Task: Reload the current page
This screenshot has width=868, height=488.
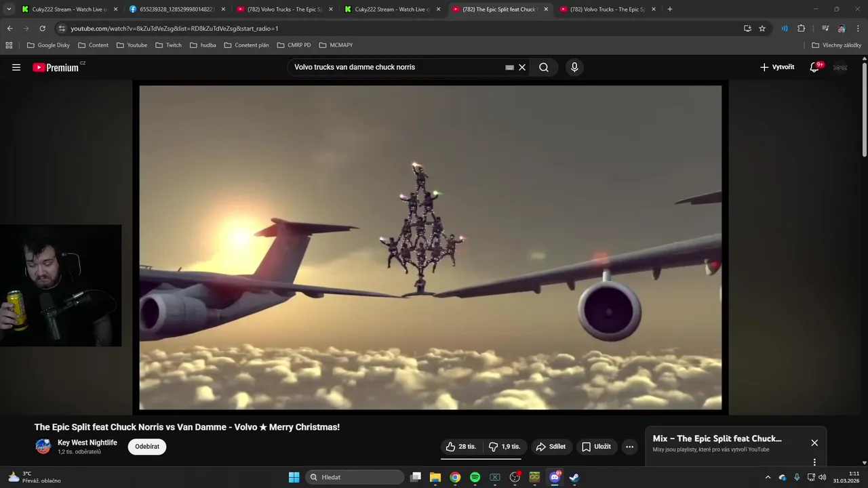Action: [42, 28]
